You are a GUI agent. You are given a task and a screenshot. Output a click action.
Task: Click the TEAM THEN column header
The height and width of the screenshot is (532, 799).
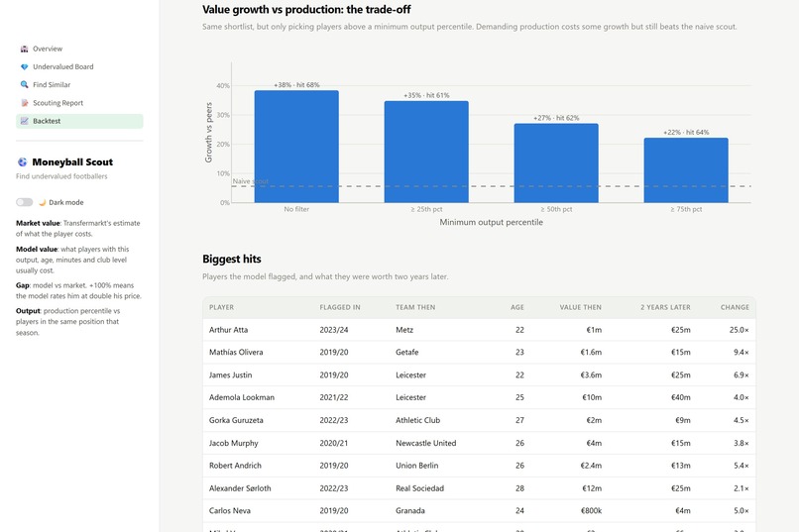pyautogui.click(x=415, y=307)
